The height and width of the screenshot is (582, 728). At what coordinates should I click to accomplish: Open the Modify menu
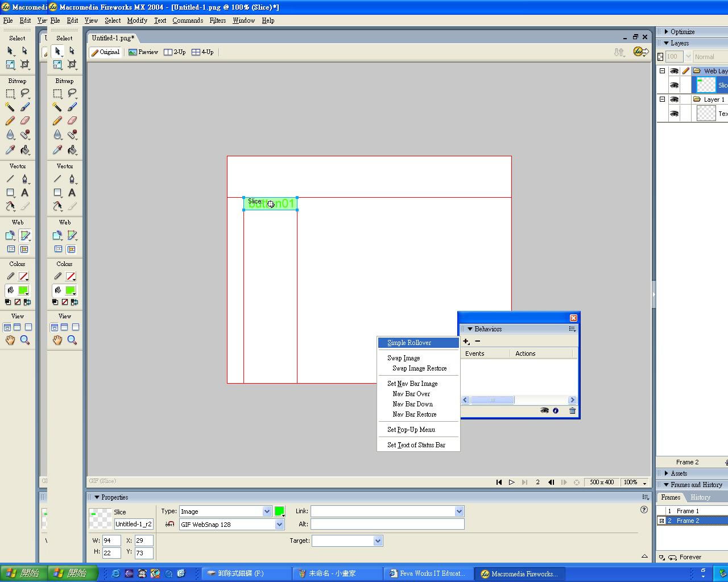pos(137,20)
